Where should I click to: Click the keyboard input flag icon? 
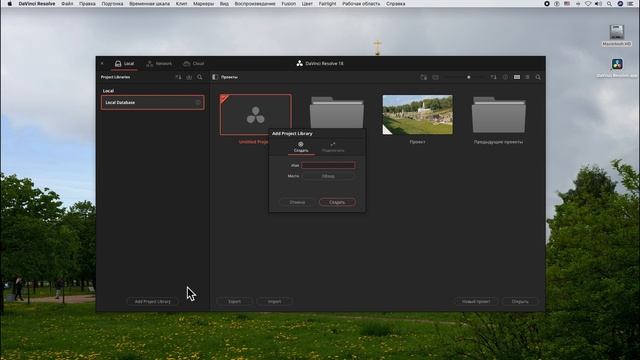[567, 4]
